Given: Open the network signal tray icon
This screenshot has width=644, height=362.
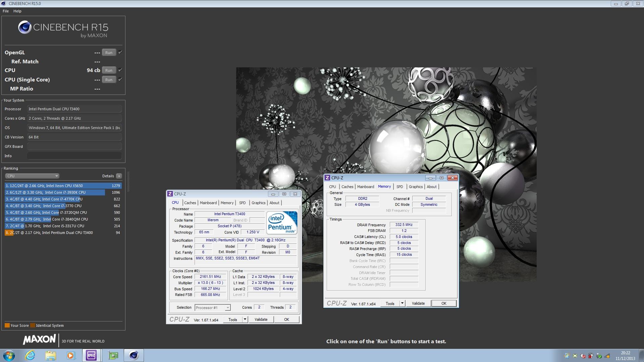Looking at the screenshot, I should click(607, 356).
